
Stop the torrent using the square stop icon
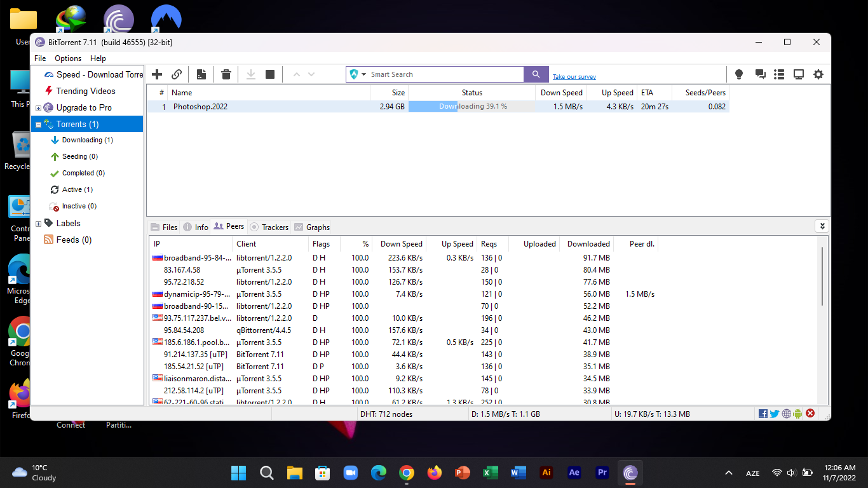(x=270, y=74)
